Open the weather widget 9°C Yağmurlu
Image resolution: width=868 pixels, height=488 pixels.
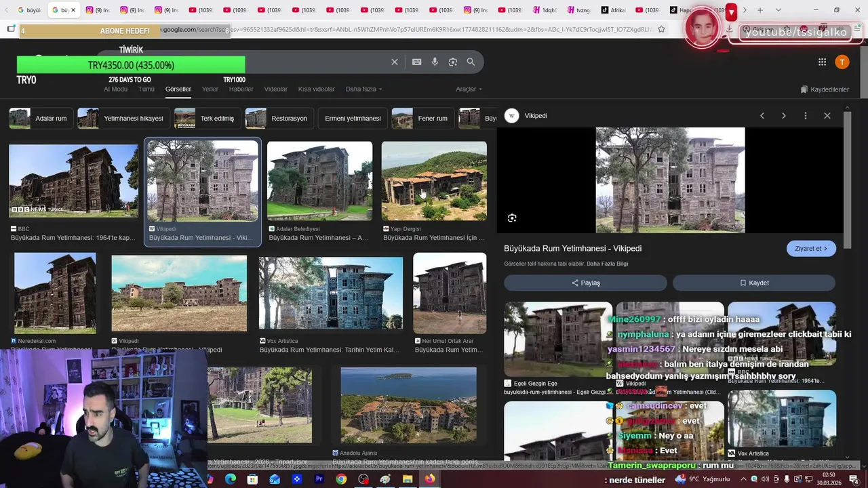tap(703, 479)
